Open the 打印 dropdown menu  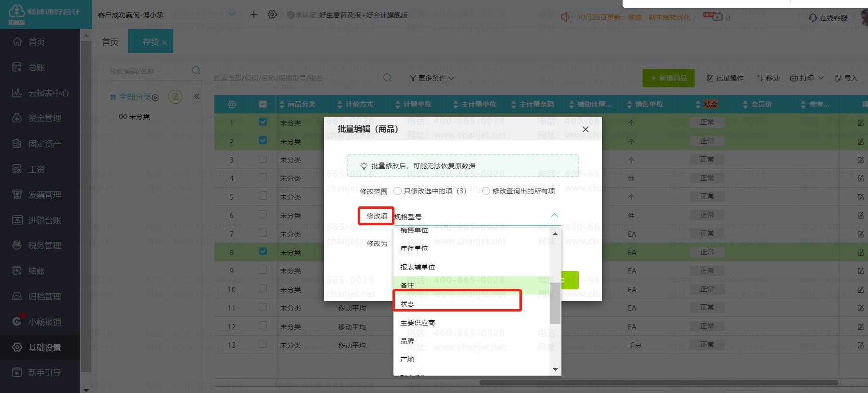pos(807,78)
